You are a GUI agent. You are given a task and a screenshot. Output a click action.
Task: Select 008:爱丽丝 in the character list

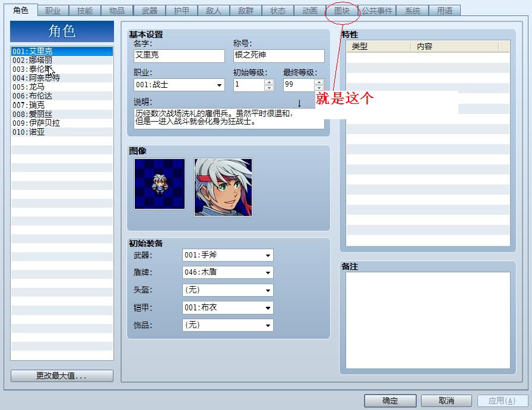pyautogui.click(x=62, y=114)
